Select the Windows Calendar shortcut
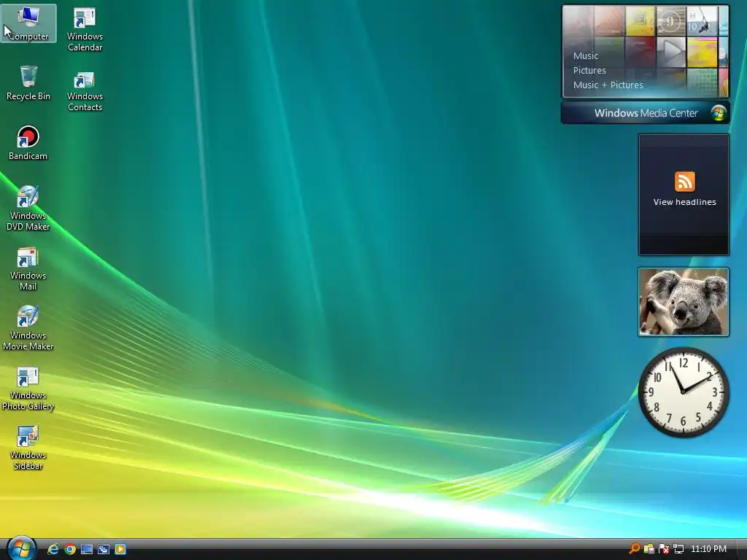747x560 pixels. [x=85, y=29]
